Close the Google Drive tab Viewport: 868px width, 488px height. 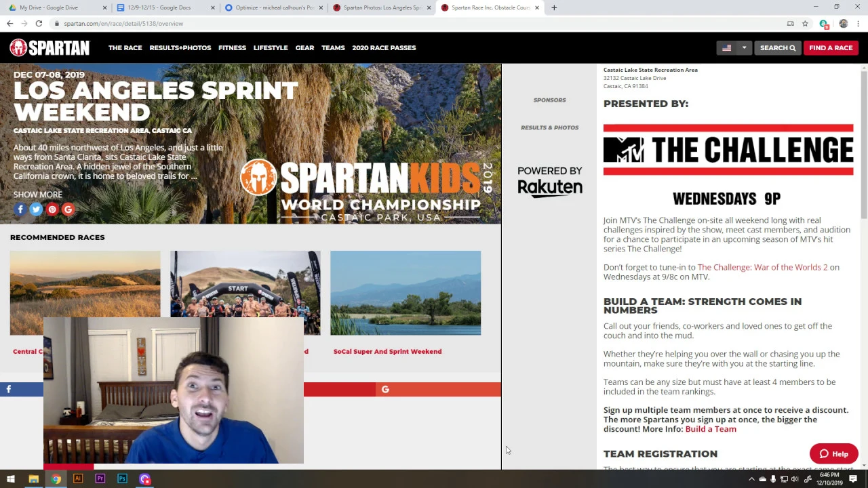[x=104, y=7]
